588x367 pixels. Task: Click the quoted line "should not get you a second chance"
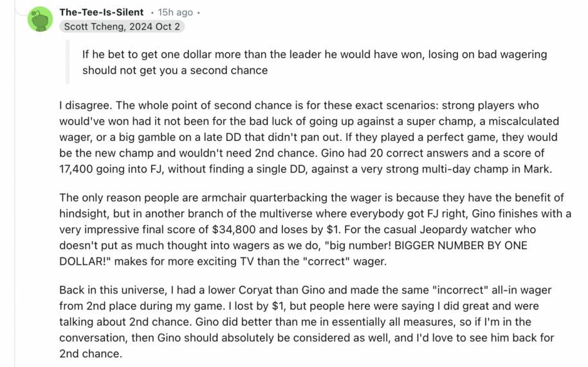coord(175,71)
